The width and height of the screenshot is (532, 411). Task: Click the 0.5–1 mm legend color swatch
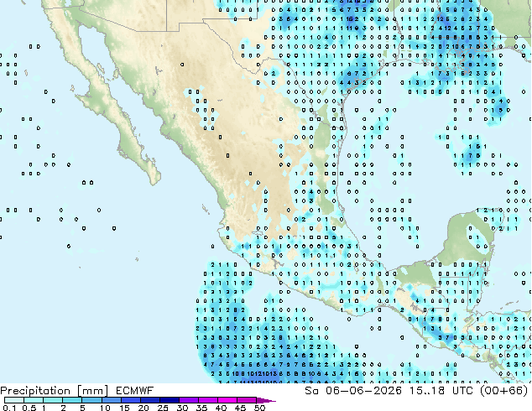tap(34, 400)
